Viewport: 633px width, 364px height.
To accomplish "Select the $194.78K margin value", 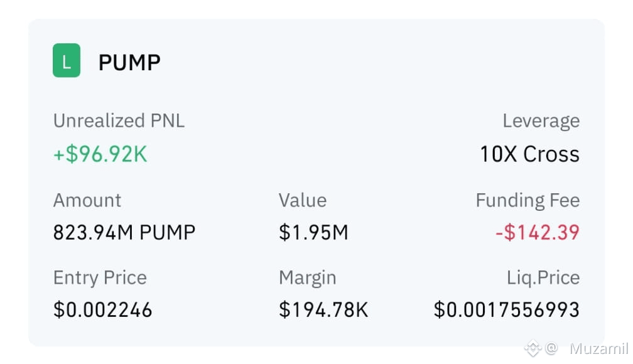I will pyautogui.click(x=323, y=310).
